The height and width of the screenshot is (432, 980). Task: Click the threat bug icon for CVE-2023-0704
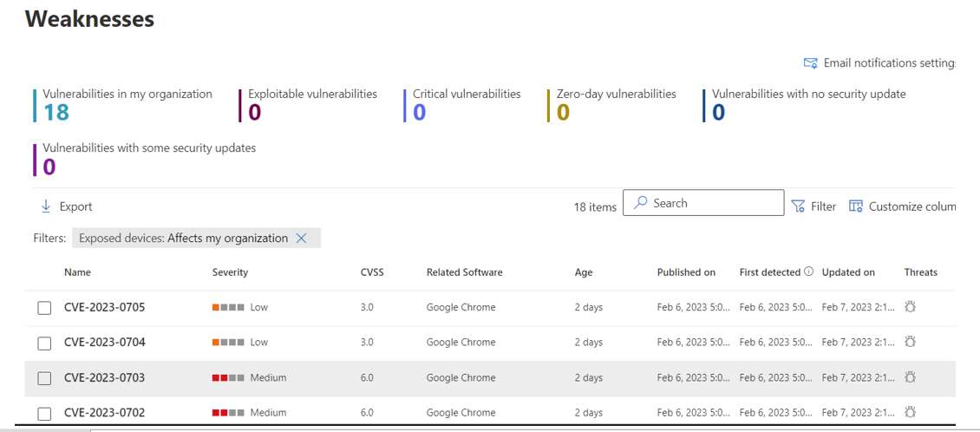click(910, 342)
